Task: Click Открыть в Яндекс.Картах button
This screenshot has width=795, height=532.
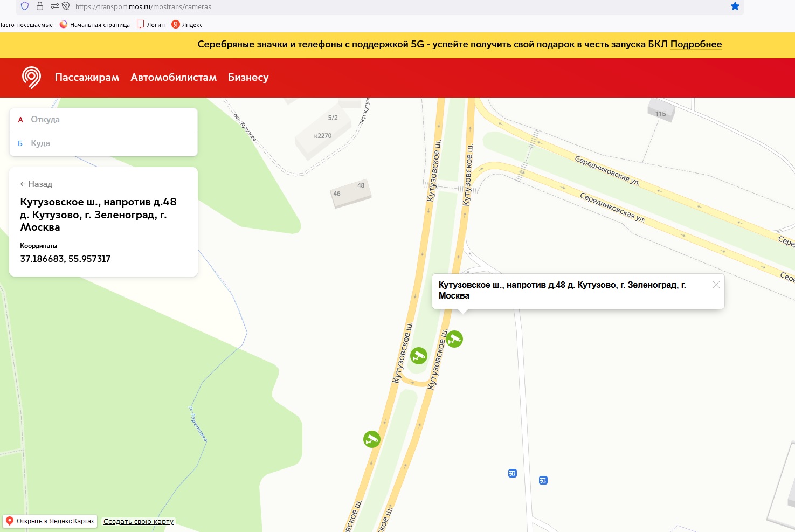Action: [x=50, y=521]
